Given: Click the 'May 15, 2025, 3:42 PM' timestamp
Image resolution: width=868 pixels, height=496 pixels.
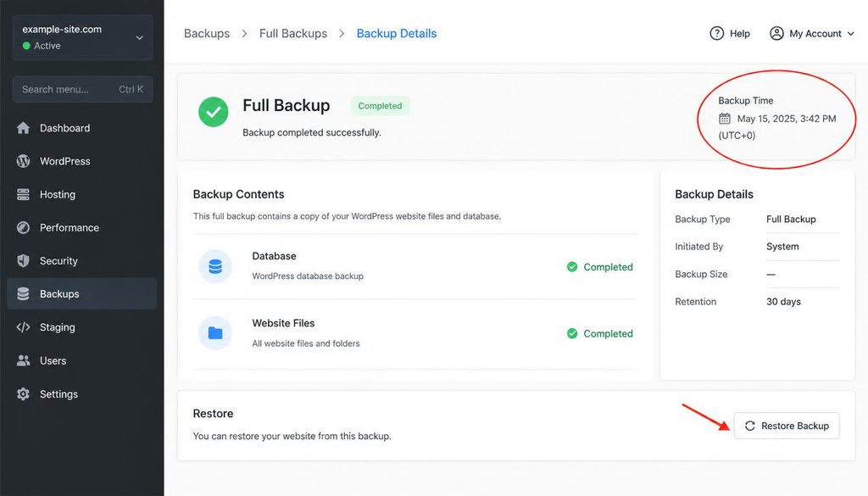Looking at the screenshot, I should click(x=787, y=119).
